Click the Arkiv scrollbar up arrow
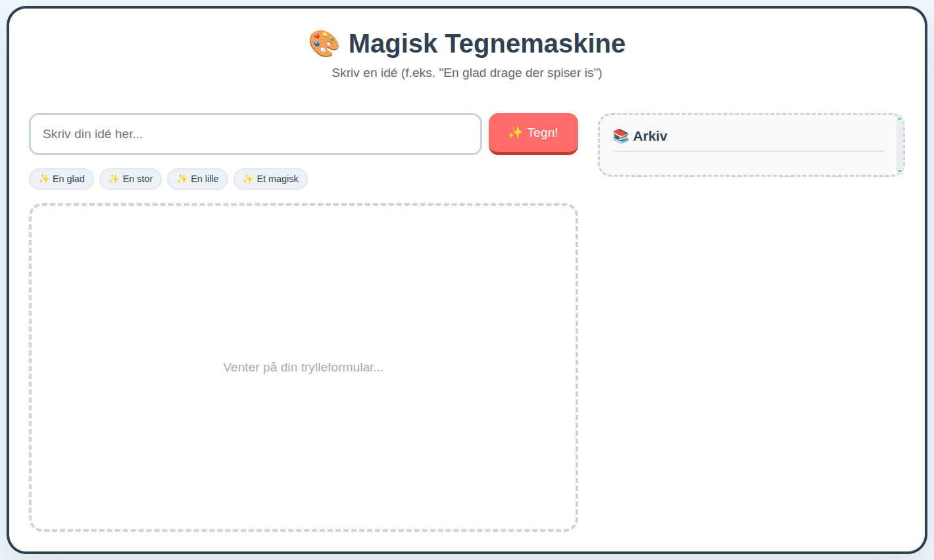Viewport: 934px width, 560px height. pyautogui.click(x=900, y=119)
